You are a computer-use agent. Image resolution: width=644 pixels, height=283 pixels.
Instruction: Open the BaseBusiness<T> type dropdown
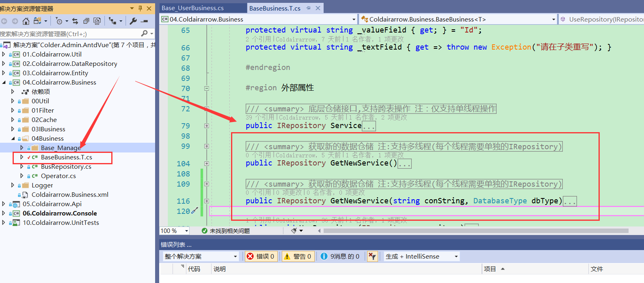553,19
